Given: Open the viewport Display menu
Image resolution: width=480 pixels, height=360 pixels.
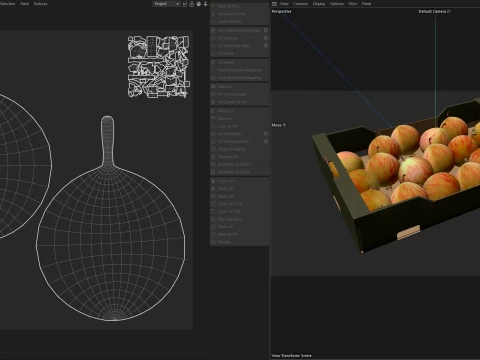Looking at the screenshot, I should pyautogui.click(x=319, y=4).
